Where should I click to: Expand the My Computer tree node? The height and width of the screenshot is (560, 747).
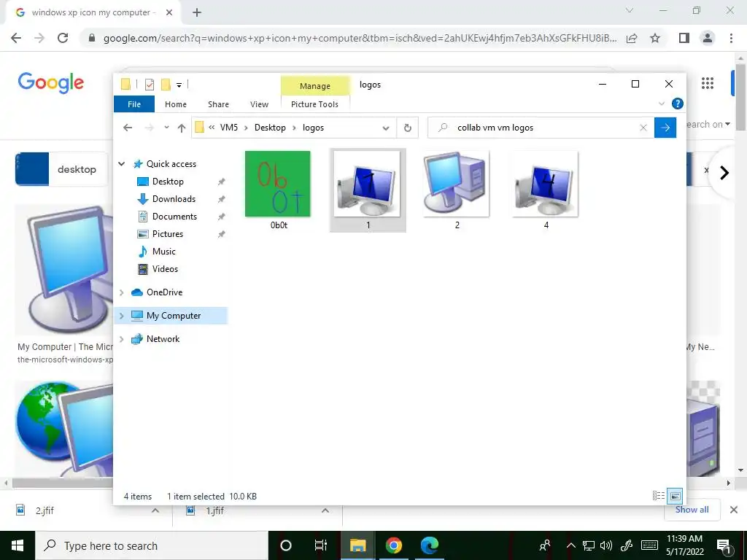tap(122, 316)
